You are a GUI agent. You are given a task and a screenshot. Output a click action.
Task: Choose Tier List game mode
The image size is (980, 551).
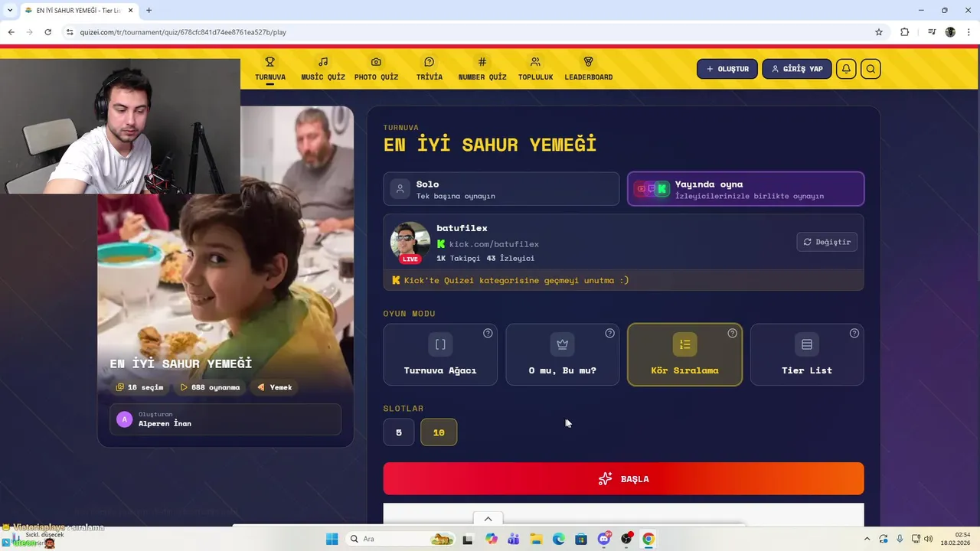click(x=807, y=354)
